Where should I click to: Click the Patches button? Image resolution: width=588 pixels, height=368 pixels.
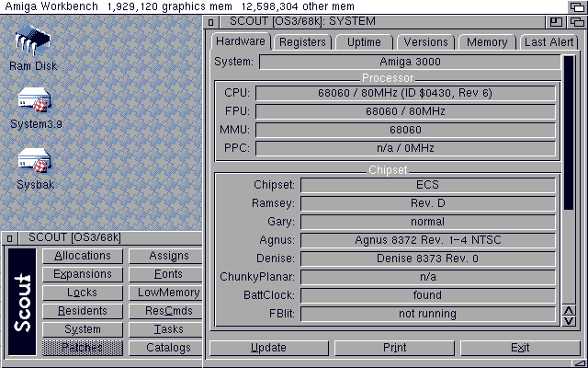click(83, 348)
